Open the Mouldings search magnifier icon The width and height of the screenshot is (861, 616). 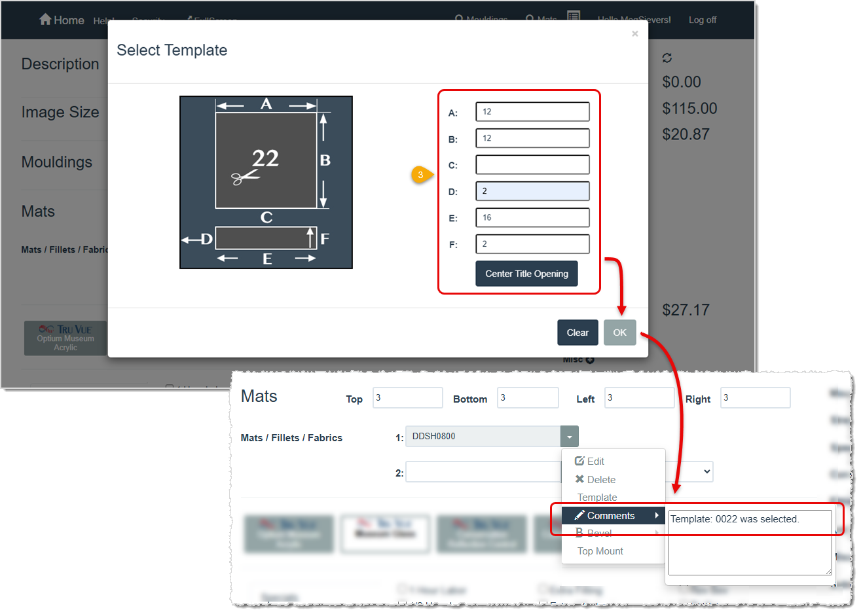click(x=458, y=18)
